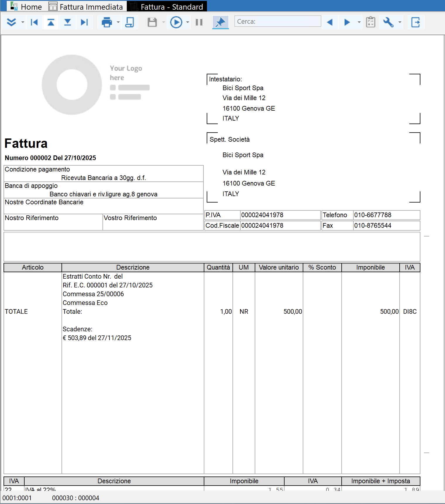The height and width of the screenshot is (504, 445).
Task: Open the printer options dropdown arrow
Action: pyautogui.click(x=118, y=22)
